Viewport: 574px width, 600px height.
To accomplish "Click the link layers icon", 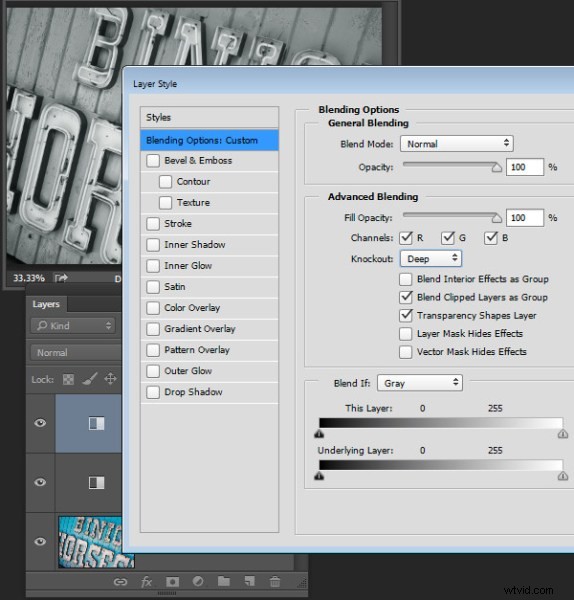I will coord(120,582).
